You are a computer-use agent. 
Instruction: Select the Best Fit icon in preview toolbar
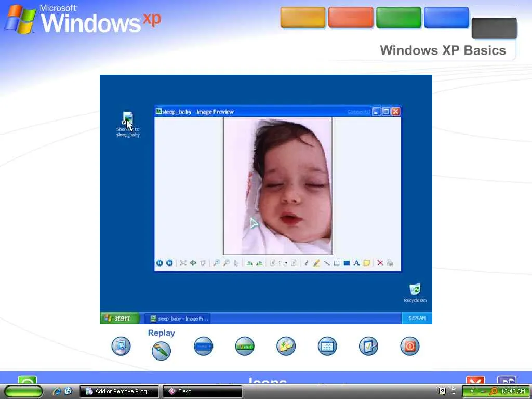coord(183,263)
